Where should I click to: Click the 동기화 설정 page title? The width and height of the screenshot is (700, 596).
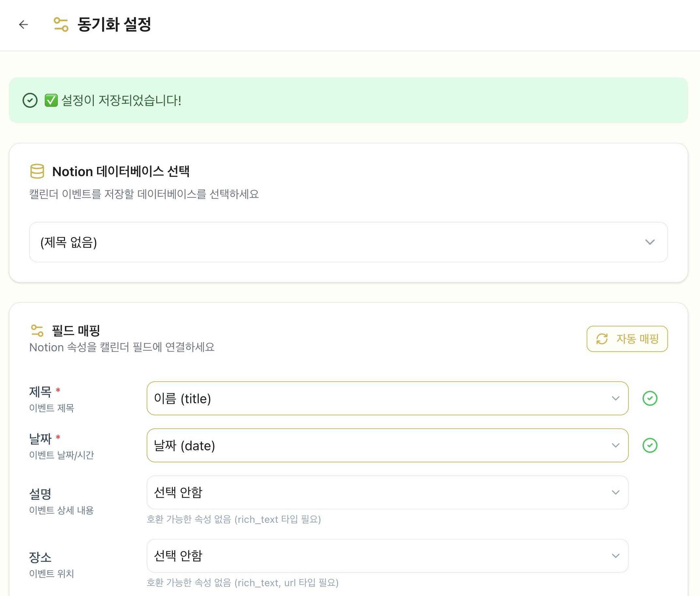tap(114, 24)
